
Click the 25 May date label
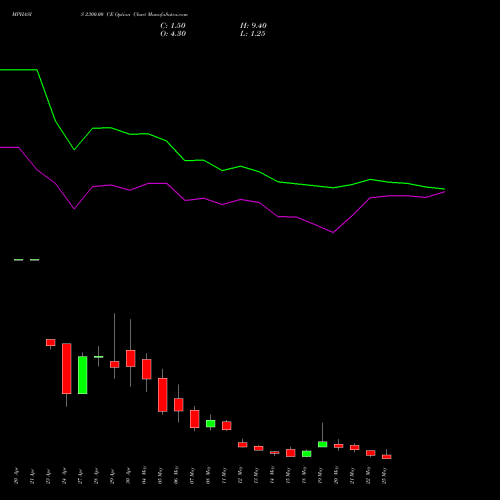384,475
